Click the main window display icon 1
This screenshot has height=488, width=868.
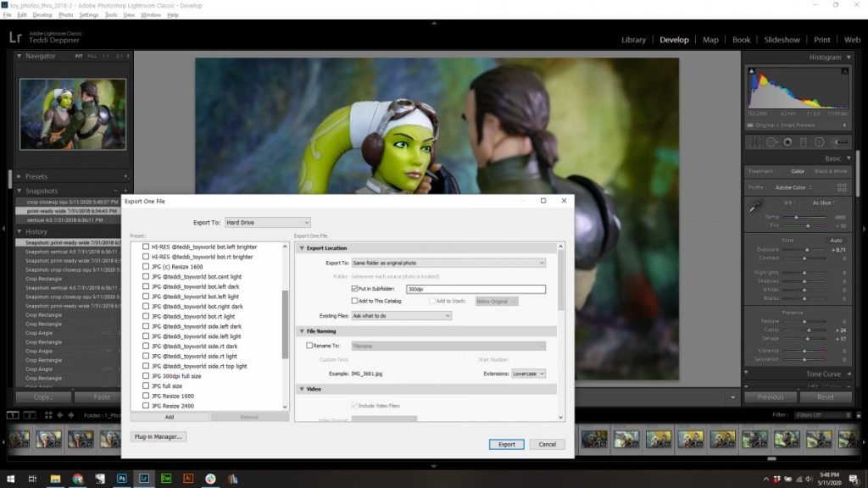pyautogui.click(x=13, y=415)
